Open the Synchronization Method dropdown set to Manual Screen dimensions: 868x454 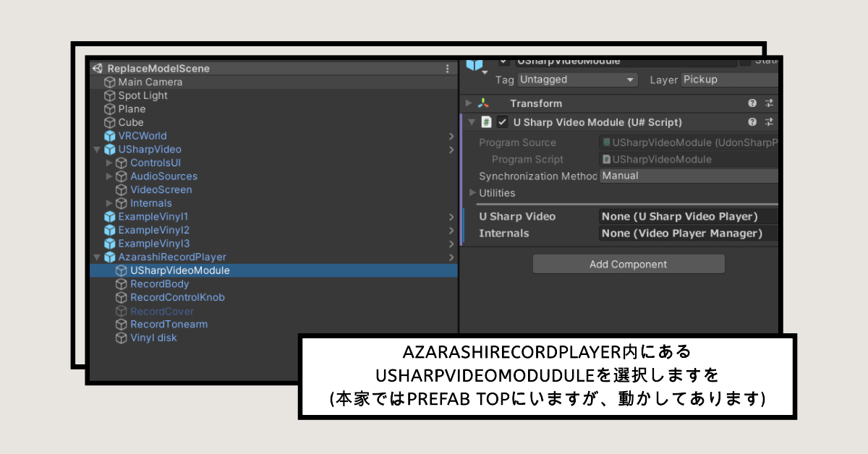[687, 176]
